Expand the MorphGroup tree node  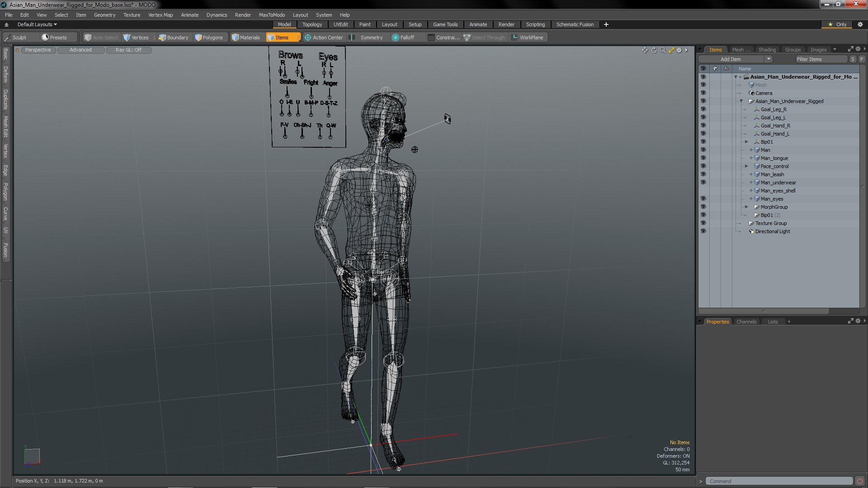click(748, 206)
